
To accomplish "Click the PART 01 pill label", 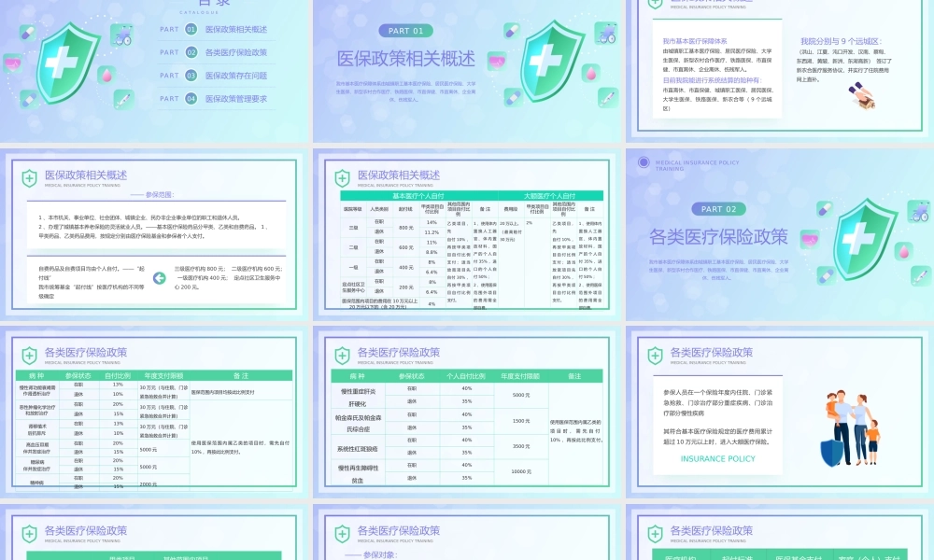I will pyautogui.click(x=405, y=31).
